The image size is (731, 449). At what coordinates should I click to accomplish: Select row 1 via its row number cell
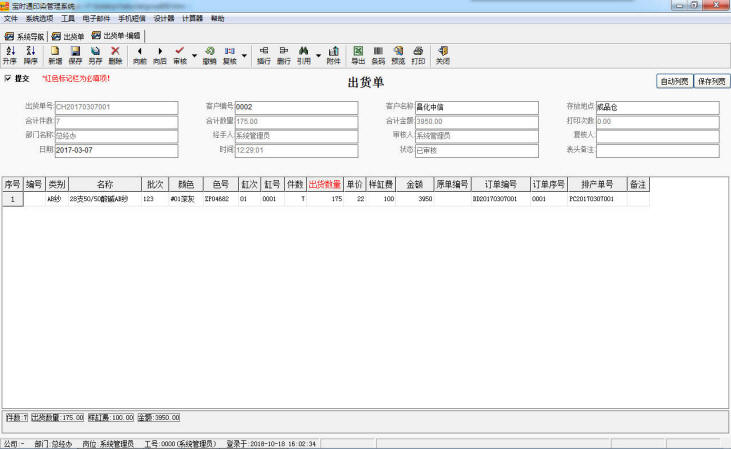[13, 199]
